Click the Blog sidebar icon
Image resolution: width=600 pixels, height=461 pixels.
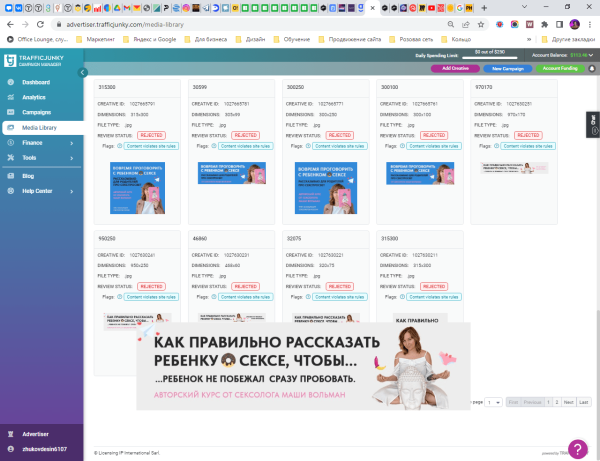[11, 176]
